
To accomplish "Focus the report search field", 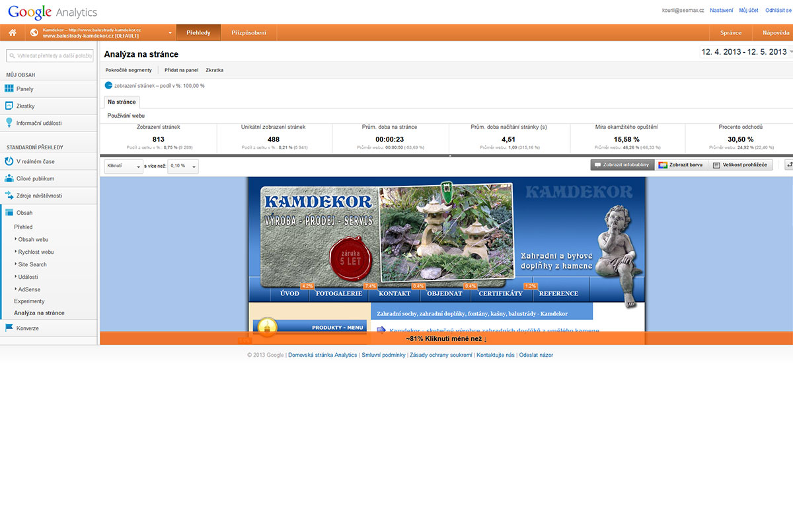I will (x=50, y=56).
